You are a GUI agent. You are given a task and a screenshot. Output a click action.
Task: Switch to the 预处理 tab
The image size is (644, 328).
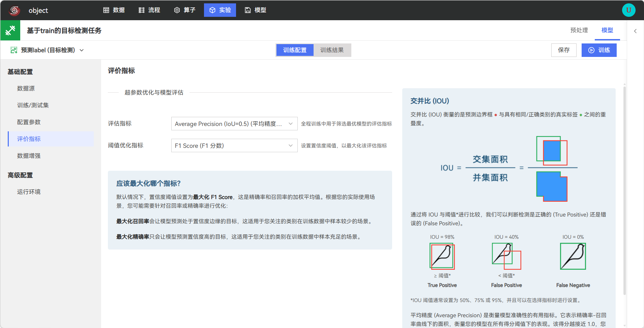tap(579, 30)
